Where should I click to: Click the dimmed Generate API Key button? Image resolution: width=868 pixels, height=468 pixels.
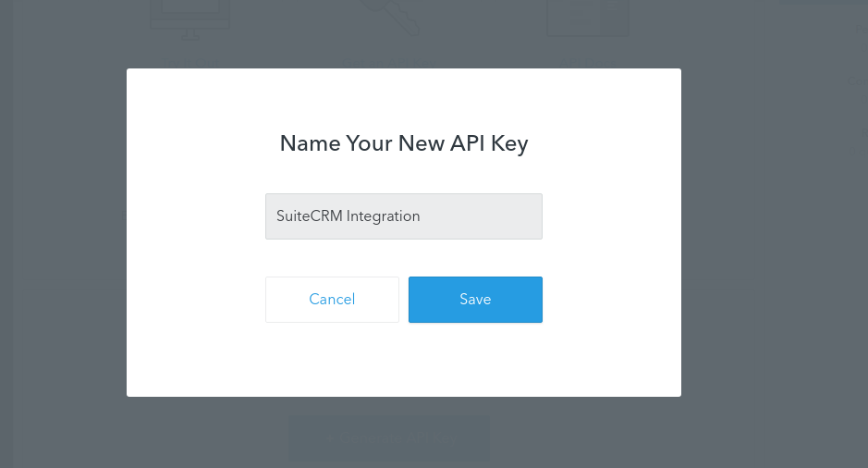point(389,437)
